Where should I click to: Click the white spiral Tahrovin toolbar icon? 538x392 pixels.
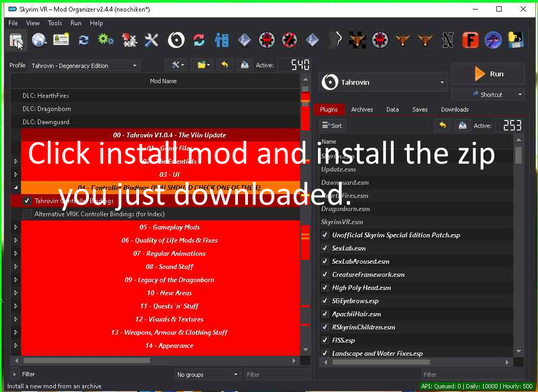tap(176, 40)
